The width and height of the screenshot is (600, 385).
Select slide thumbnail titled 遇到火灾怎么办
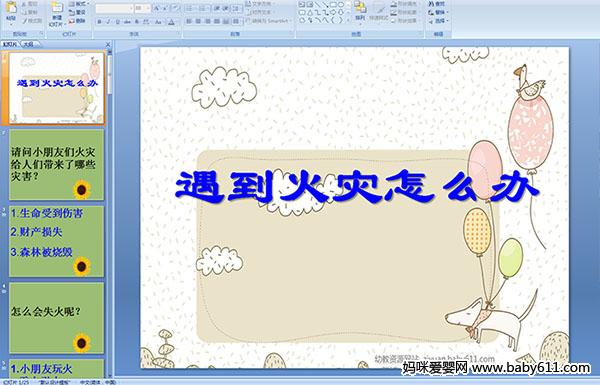click(x=56, y=88)
